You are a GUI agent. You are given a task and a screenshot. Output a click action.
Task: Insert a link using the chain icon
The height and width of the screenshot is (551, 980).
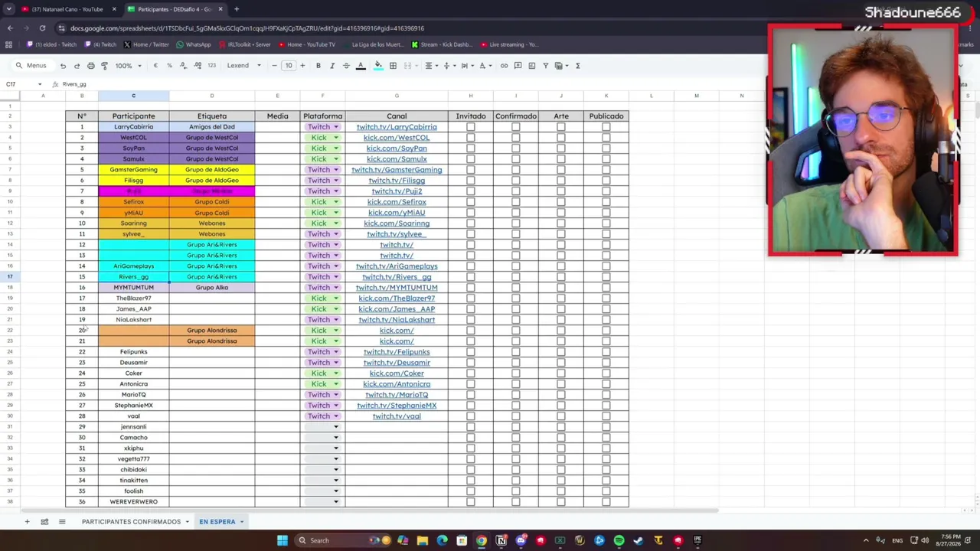(504, 66)
